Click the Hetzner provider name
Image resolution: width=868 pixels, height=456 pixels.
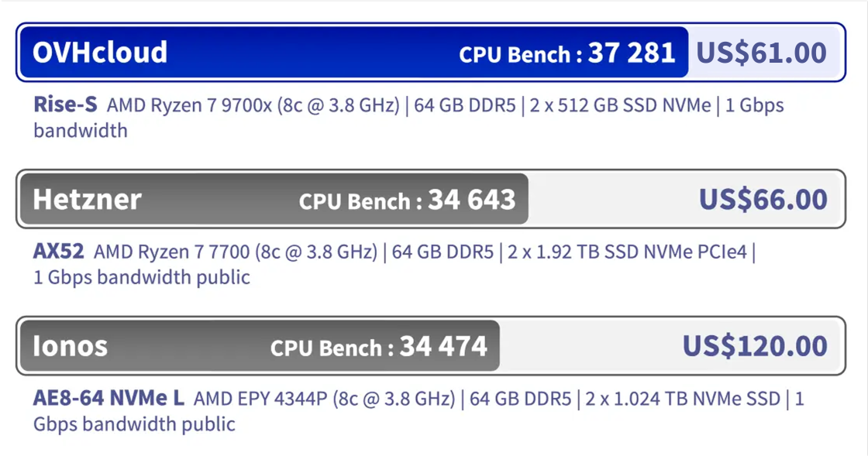coord(87,200)
